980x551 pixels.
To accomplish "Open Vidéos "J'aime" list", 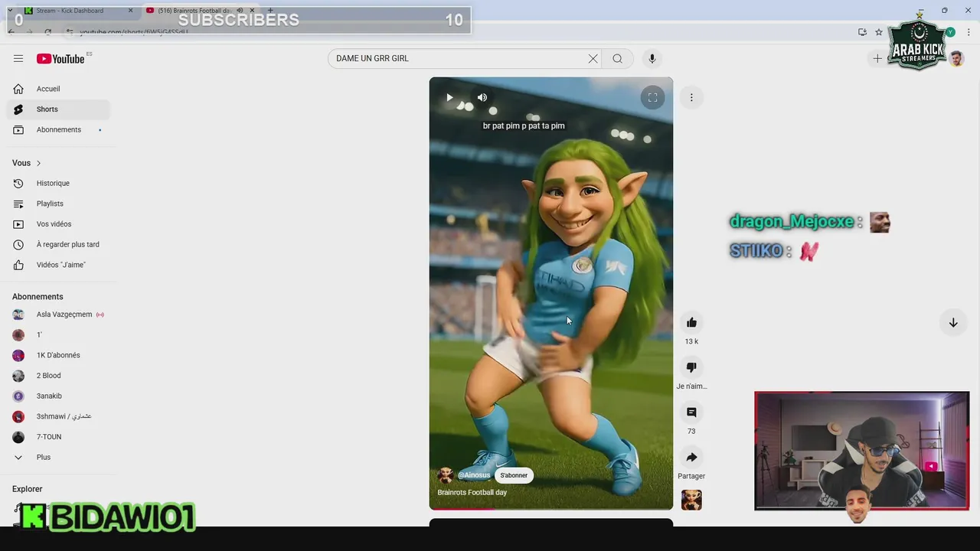I will [x=58, y=265].
